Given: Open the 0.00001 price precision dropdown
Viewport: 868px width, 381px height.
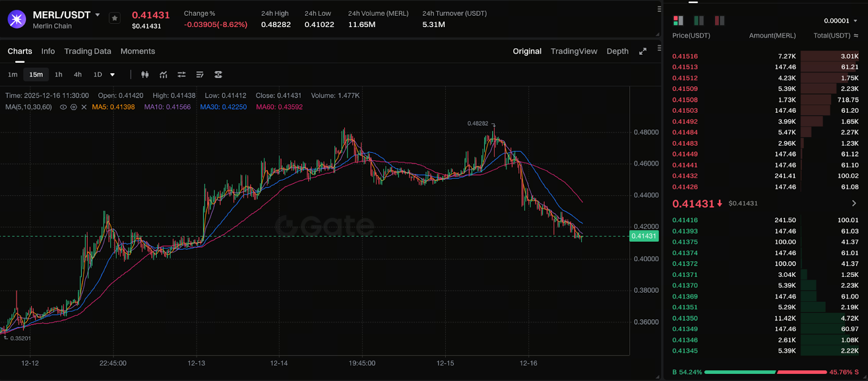Looking at the screenshot, I should (x=840, y=21).
